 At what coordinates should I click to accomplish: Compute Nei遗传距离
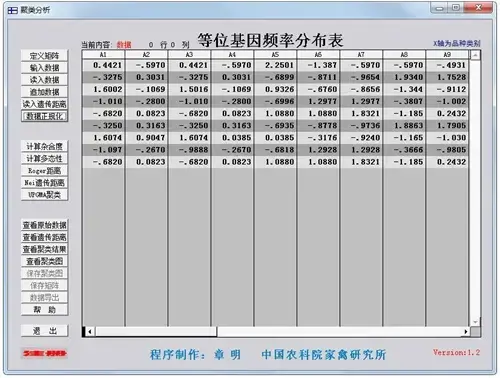44,183
